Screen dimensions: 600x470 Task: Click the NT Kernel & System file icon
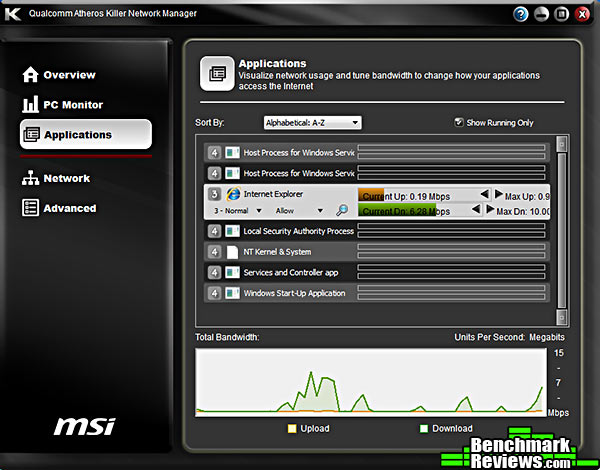tap(233, 252)
